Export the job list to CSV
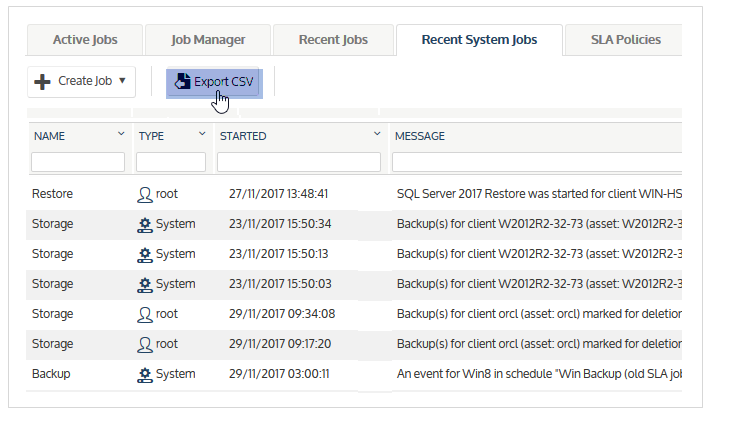This screenshot has width=734, height=431. 214,82
